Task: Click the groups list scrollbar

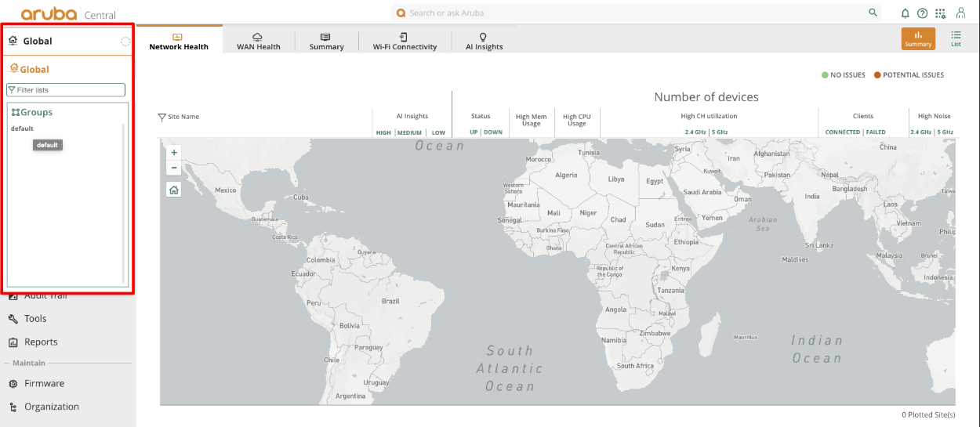Action: pyautogui.click(x=123, y=204)
